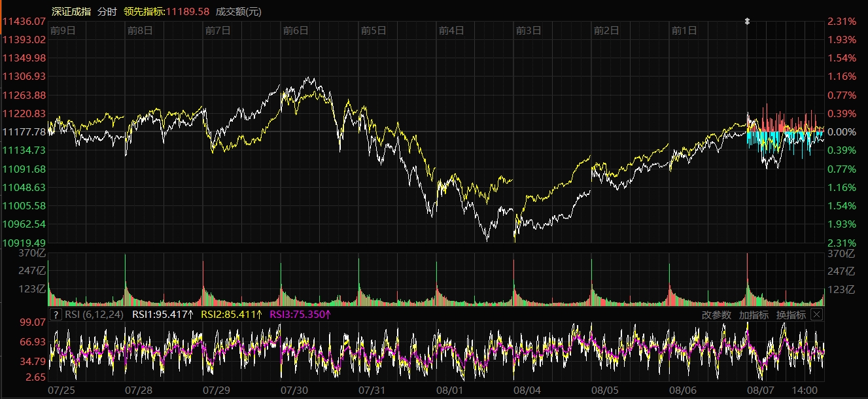Click the 07/30 date on time axis
868x399 pixels.
coord(294,390)
